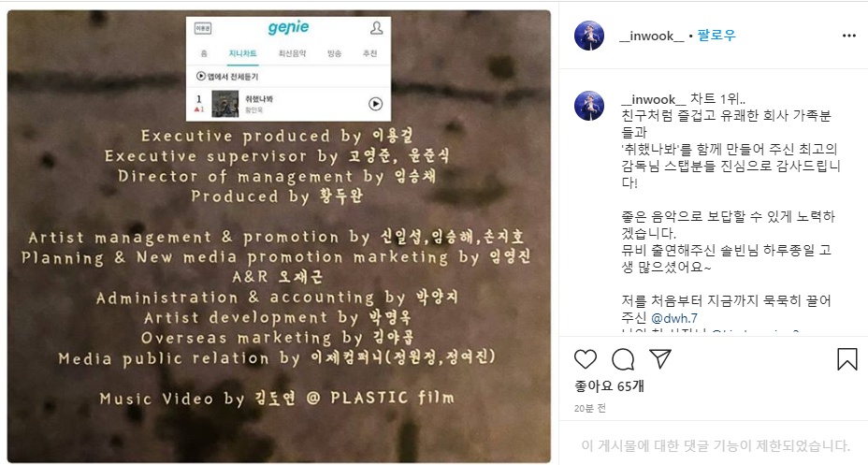
Task: Click __inwook__ avatar beside caption
Action: click(589, 106)
